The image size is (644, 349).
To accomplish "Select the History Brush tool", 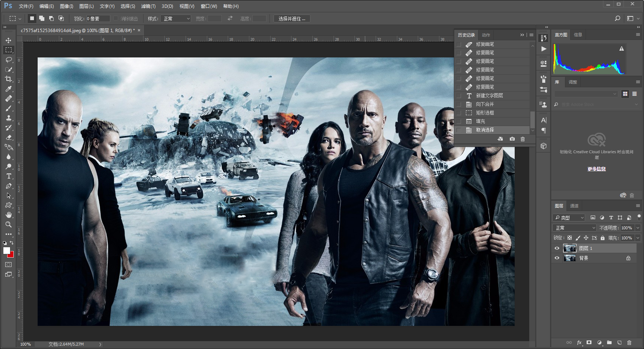I will pyautogui.click(x=9, y=128).
